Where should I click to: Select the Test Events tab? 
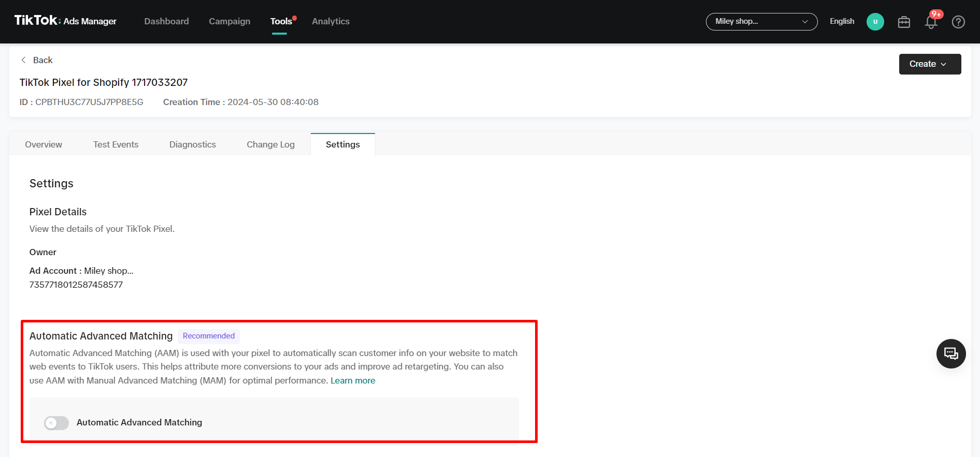(116, 144)
